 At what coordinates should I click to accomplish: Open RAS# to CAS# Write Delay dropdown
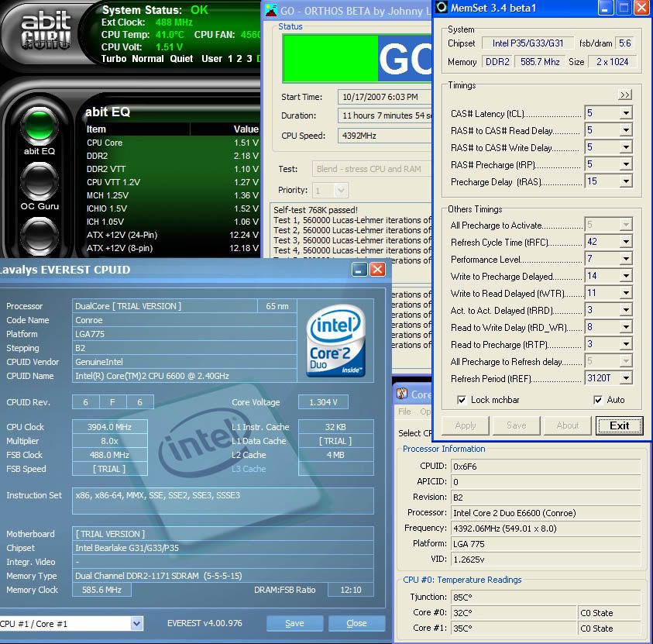[626, 147]
